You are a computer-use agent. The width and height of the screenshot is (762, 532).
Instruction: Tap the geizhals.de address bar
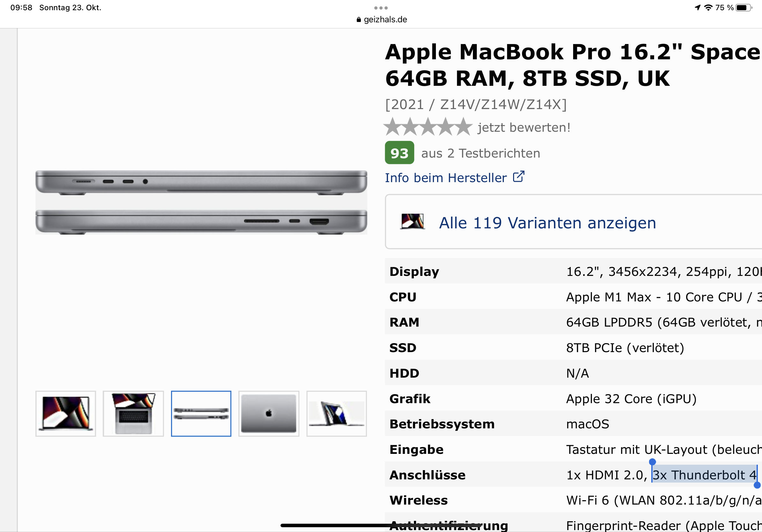pyautogui.click(x=382, y=19)
